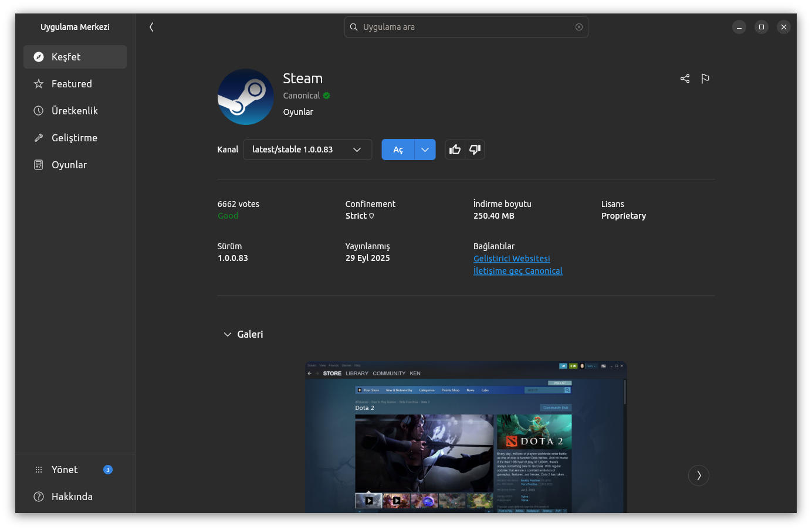Go back using the header arrow

151,27
